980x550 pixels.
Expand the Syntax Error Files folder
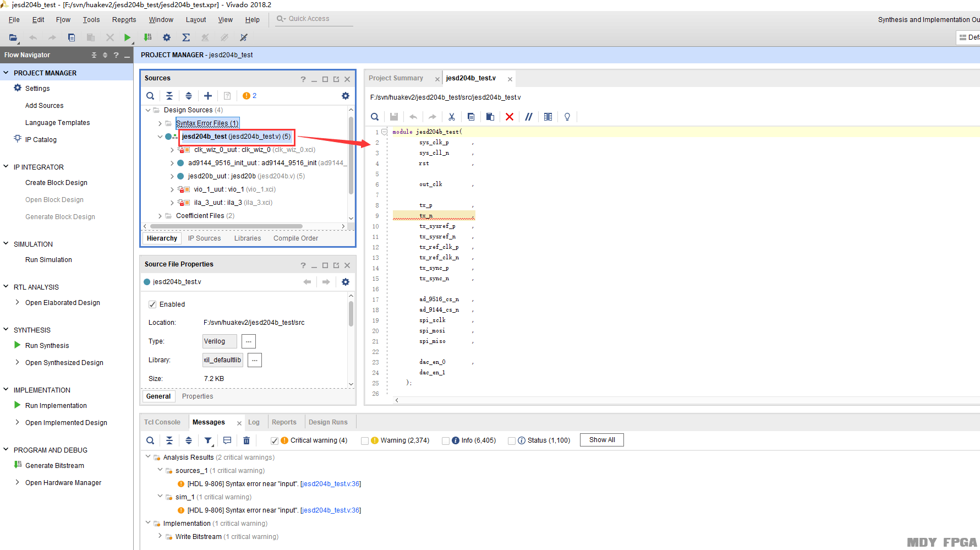point(160,123)
